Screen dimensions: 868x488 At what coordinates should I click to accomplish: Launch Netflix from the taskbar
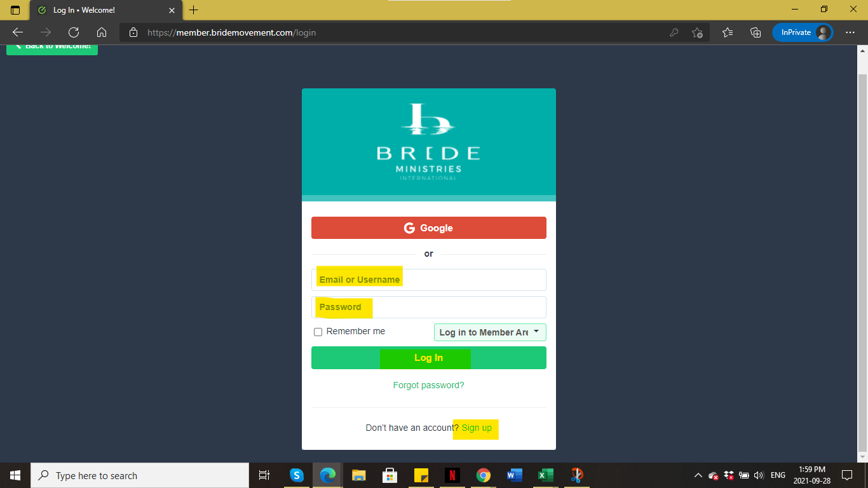[452, 475]
